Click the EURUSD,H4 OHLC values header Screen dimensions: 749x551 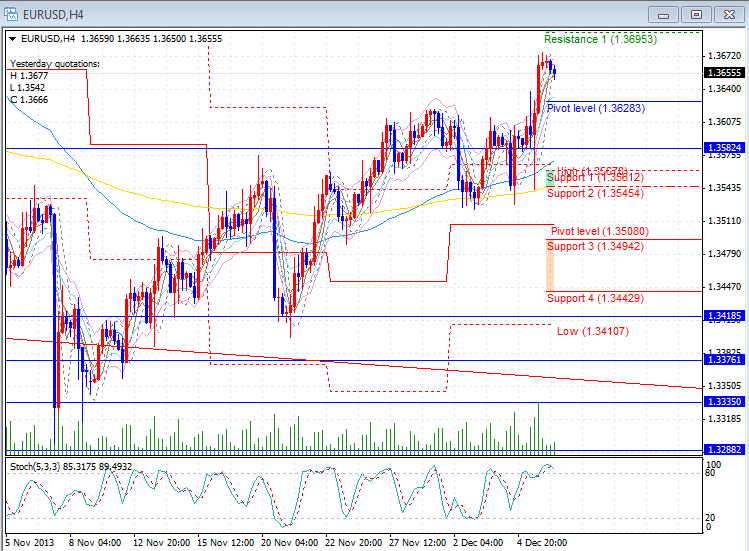click(122, 39)
